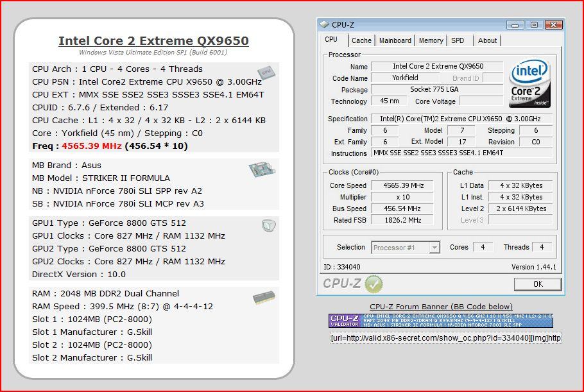Click the L1 Inst. cache value
The image size is (584, 392).
(520, 197)
